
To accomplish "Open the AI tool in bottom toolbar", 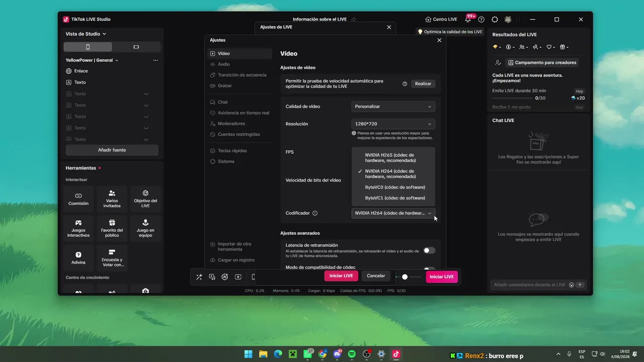I will point(225,277).
